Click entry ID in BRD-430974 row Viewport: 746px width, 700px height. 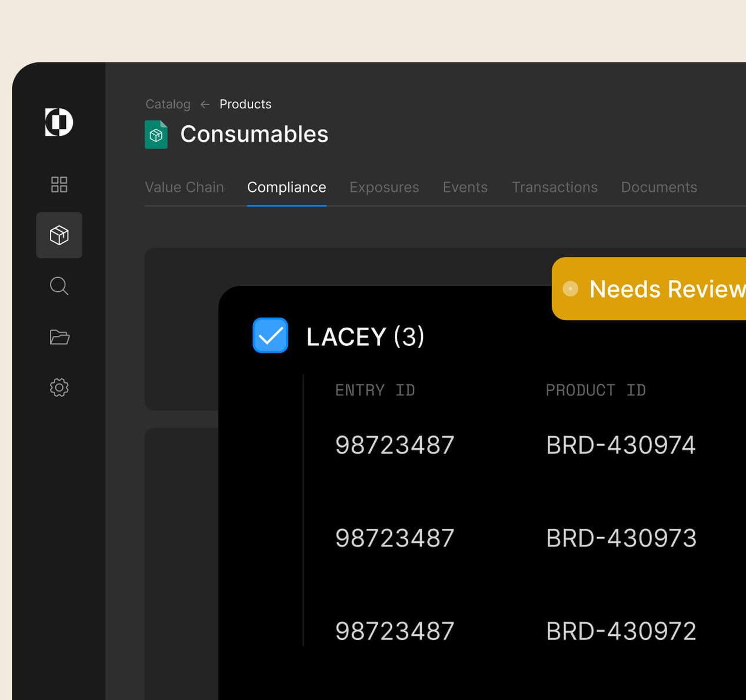[394, 445]
